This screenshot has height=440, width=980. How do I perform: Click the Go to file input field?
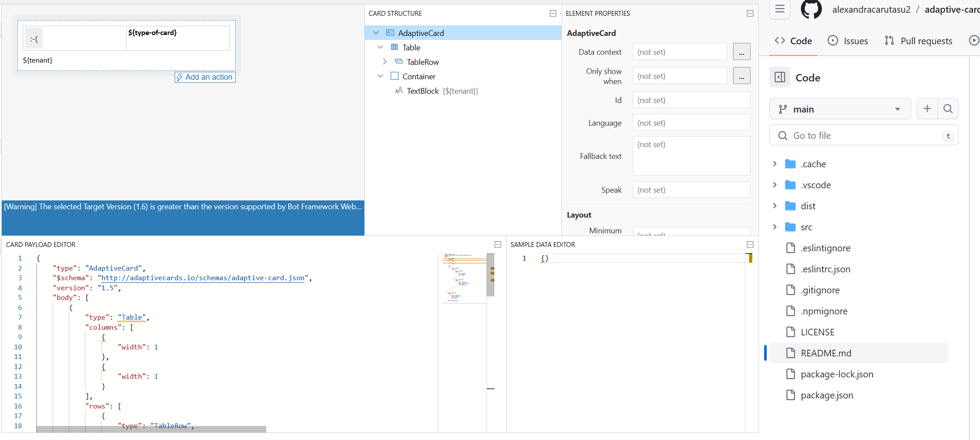point(854,135)
